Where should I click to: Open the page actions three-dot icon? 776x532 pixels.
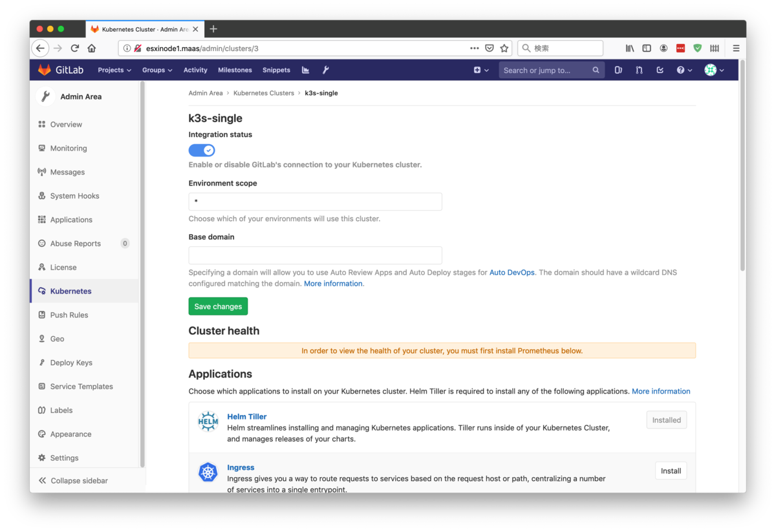click(475, 48)
